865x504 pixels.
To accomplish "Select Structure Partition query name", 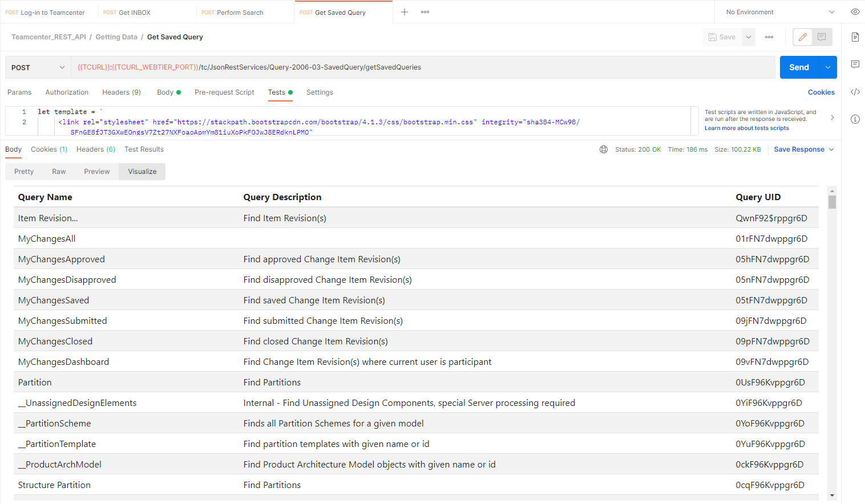I will point(54,485).
